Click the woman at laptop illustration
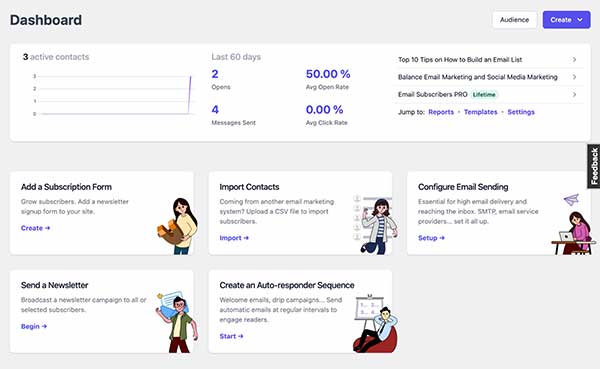The width and height of the screenshot is (600, 369). coord(574,233)
